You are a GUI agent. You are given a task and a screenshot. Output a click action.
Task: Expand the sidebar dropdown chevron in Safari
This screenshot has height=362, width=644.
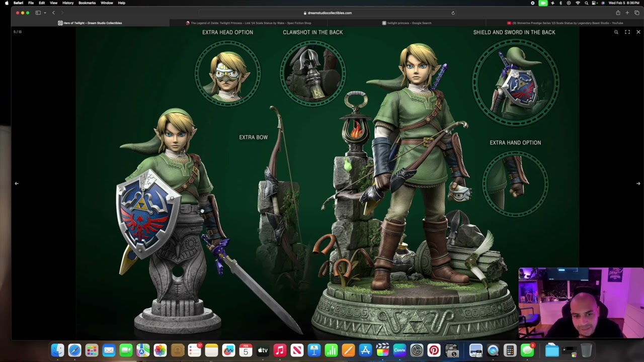click(x=45, y=13)
